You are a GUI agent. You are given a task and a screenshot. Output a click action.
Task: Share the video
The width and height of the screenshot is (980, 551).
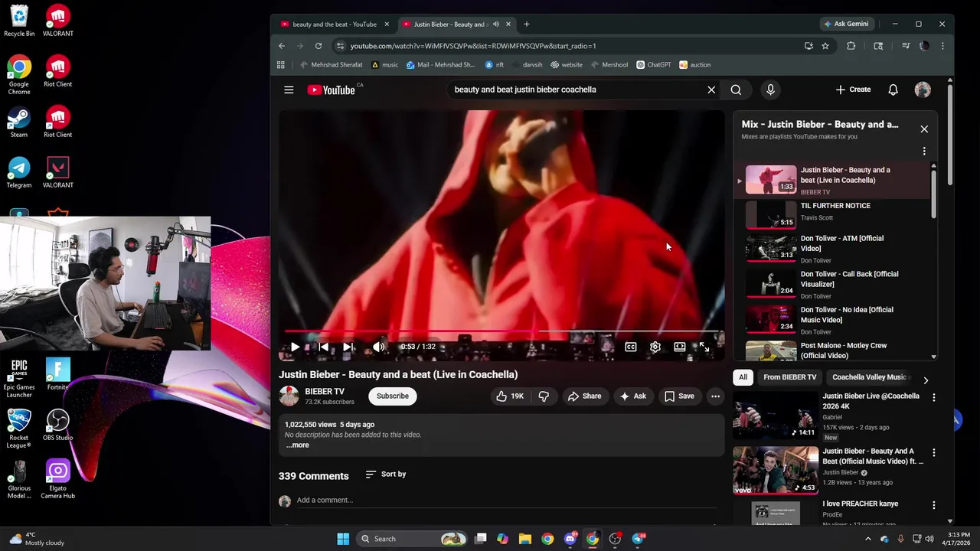coord(584,396)
